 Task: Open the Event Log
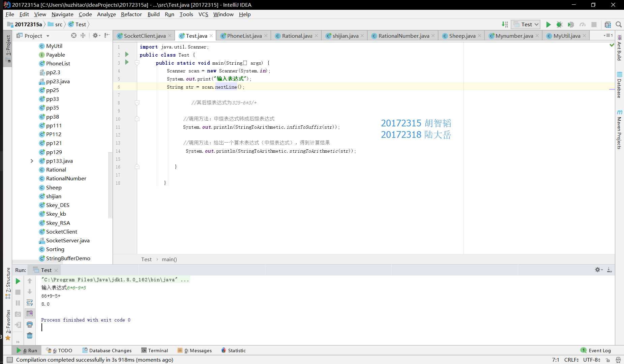click(x=596, y=351)
